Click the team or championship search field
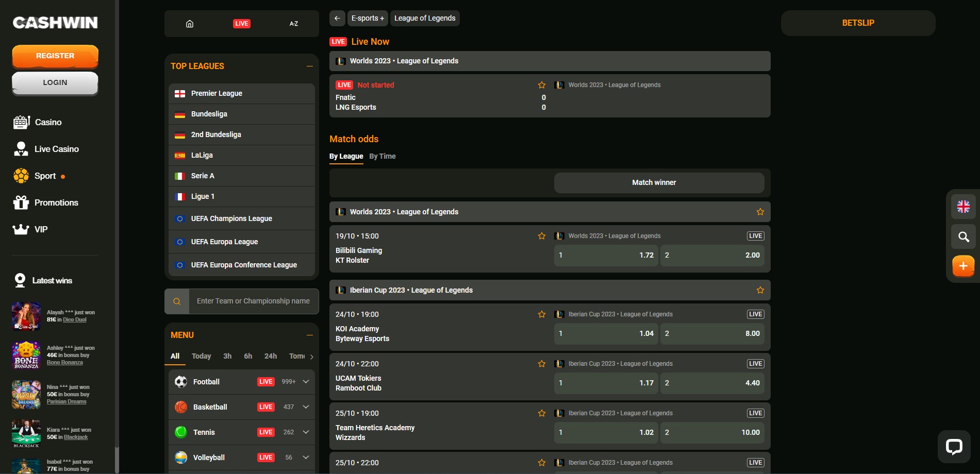The height and width of the screenshot is (474, 980). coord(254,301)
